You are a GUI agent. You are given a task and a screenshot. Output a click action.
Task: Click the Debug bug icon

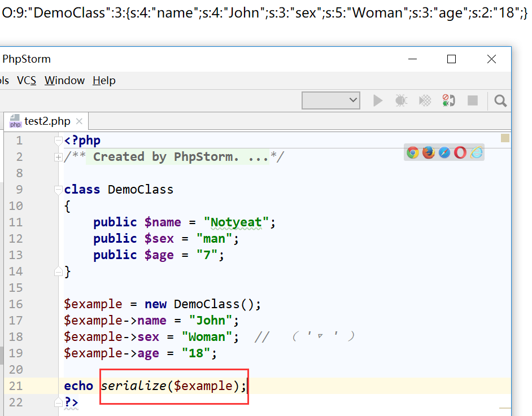click(x=401, y=100)
